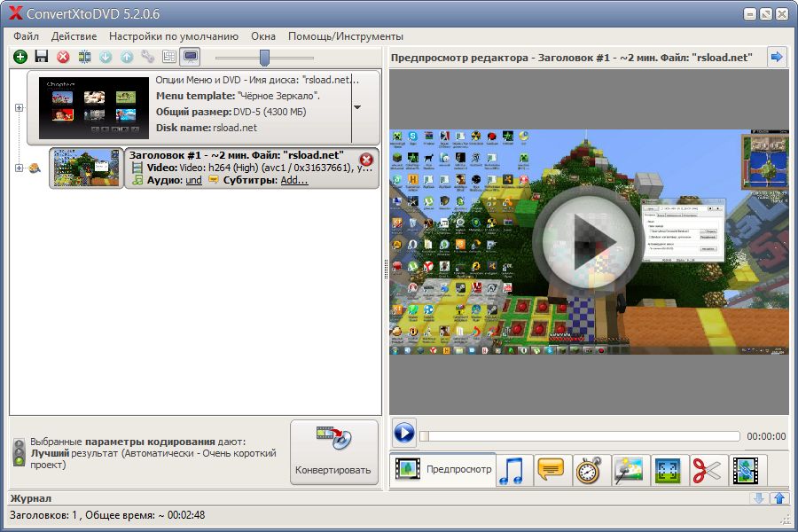Viewport: 798px width, 532px height.
Task: Click status text Общее время 00:02:48
Action: [145, 515]
